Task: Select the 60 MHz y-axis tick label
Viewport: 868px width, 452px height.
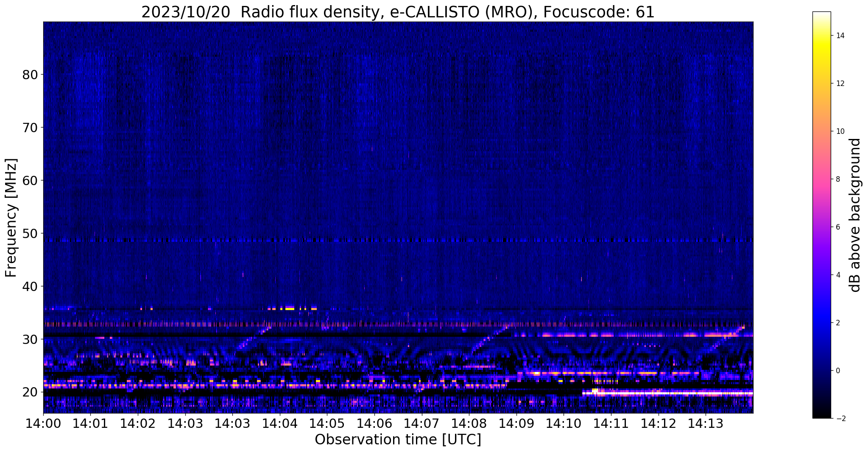Action: [x=30, y=180]
